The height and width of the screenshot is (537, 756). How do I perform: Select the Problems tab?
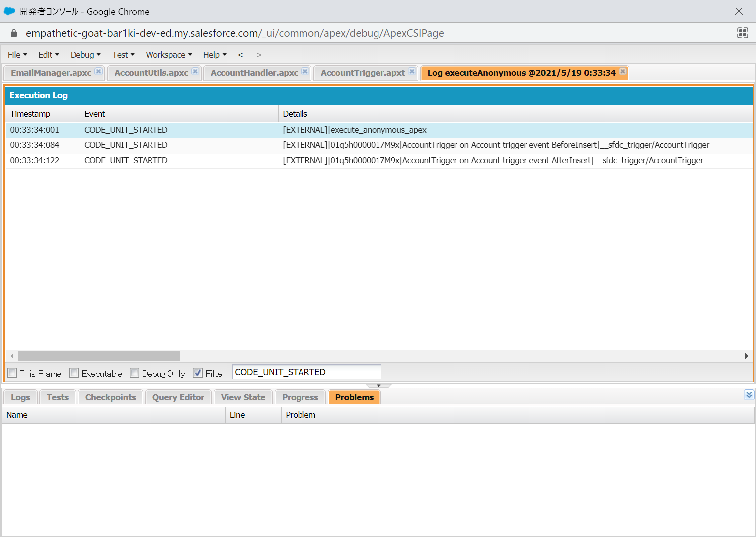pos(354,397)
